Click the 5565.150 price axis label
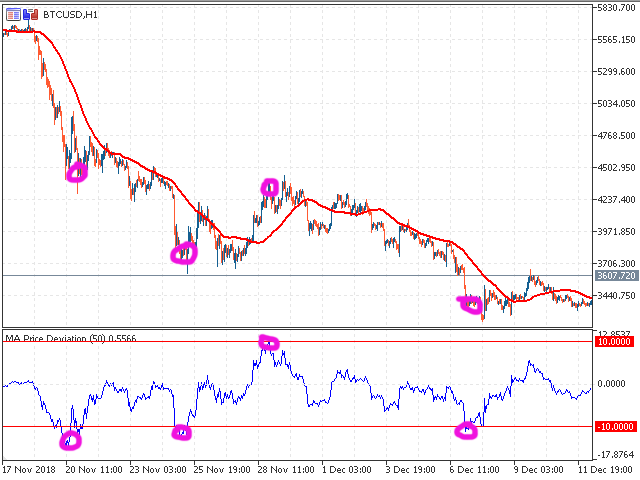Screen dimensions: 640x480 click(x=616, y=40)
